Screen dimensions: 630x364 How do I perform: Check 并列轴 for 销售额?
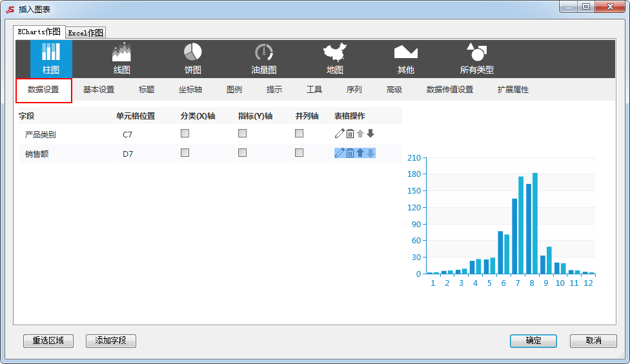point(300,153)
